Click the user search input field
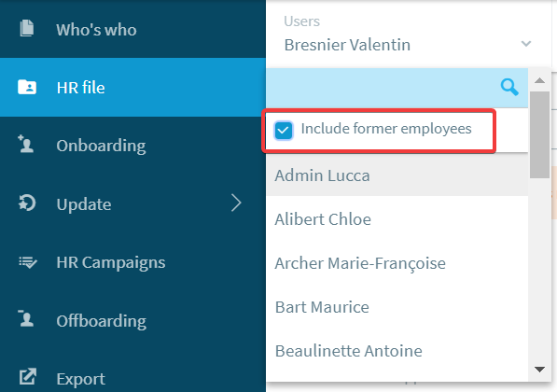Image resolution: width=557 pixels, height=392 pixels. point(383,88)
